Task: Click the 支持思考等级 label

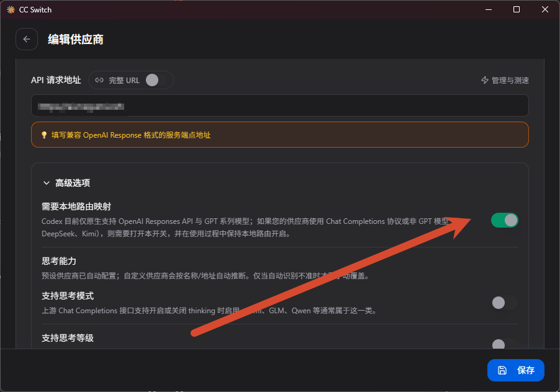Action: (68, 338)
